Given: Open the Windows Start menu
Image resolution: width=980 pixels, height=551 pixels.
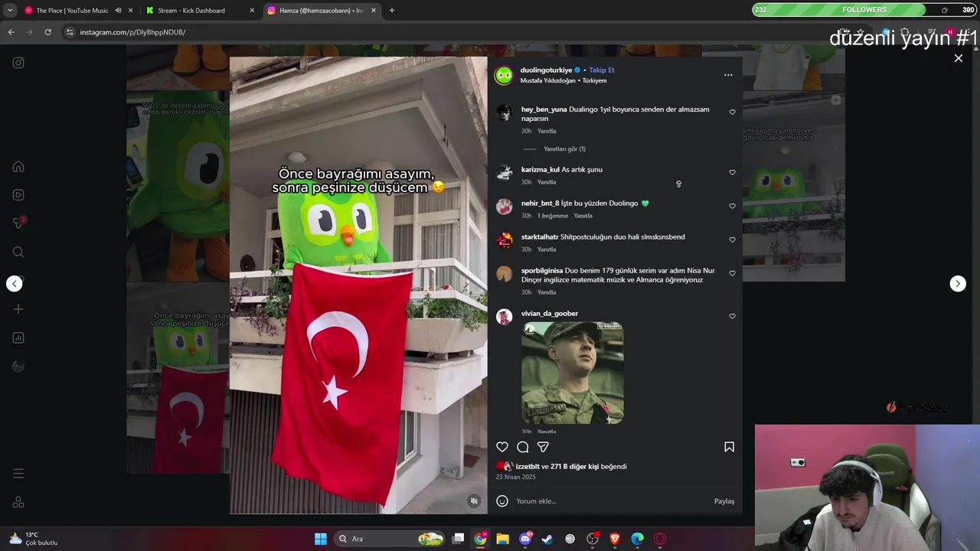Looking at the screenshot, I should coord(321,539).
